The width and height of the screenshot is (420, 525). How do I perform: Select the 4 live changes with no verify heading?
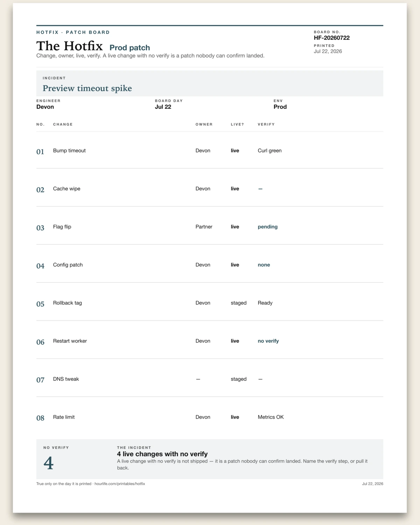[x=162, y=454]
